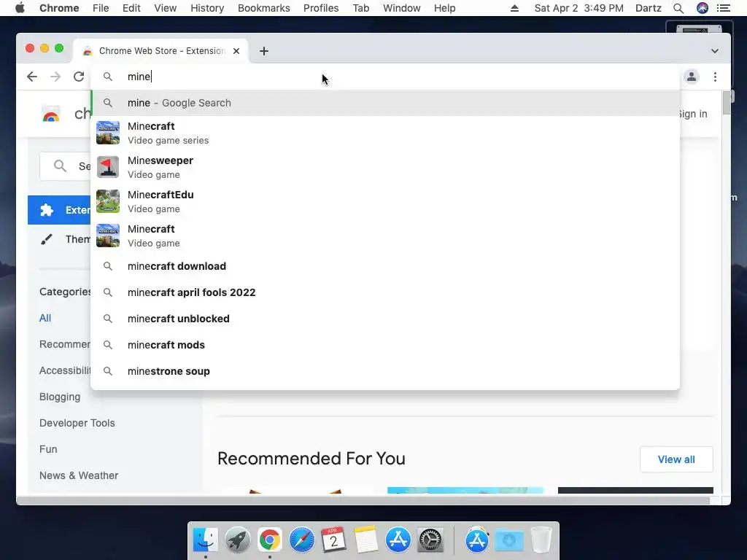
Task: Open the Trash in the Dock
Action: 541,540
